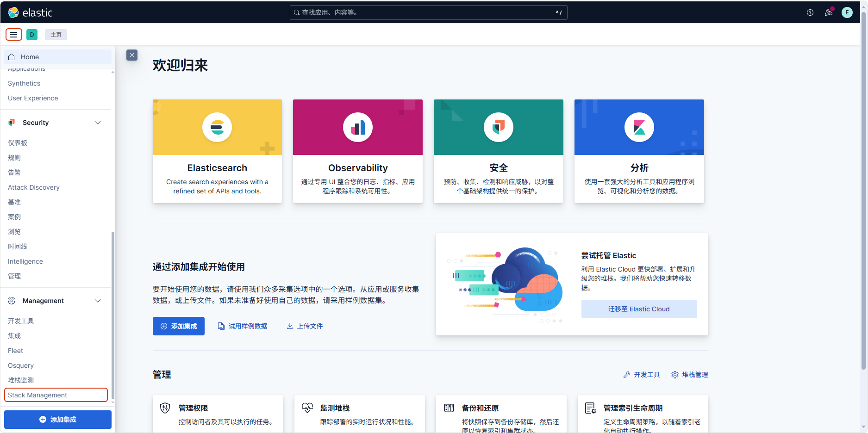
Task: Open Osquery in the Management menu
Action: (x=21, y=365)
